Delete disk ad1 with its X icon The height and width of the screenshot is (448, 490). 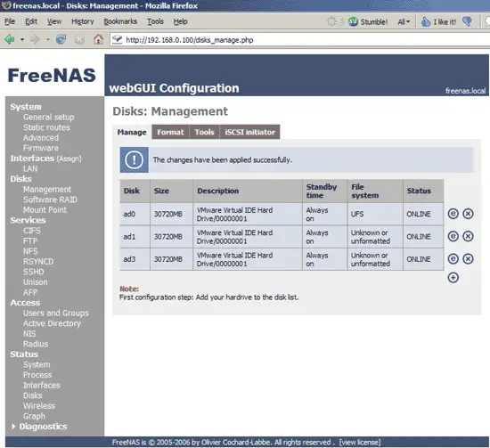(x=468, y=236)
